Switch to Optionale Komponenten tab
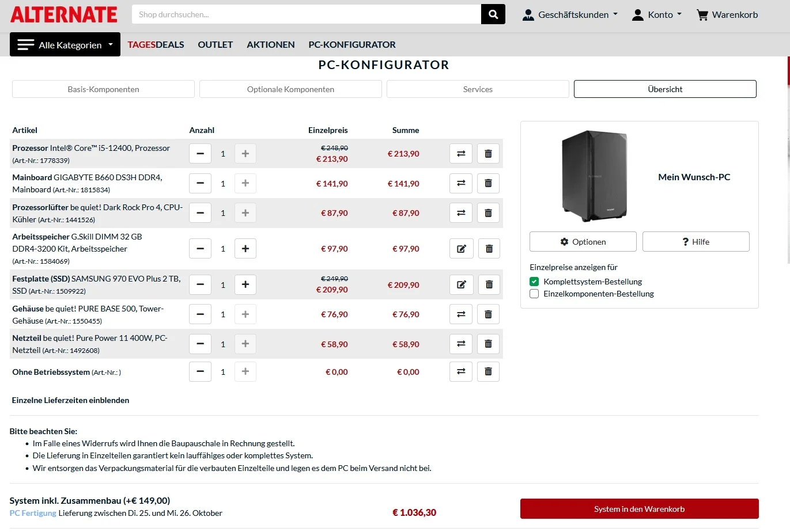The width and height of the screenshot is (790, 532). [x=290, y=89]
